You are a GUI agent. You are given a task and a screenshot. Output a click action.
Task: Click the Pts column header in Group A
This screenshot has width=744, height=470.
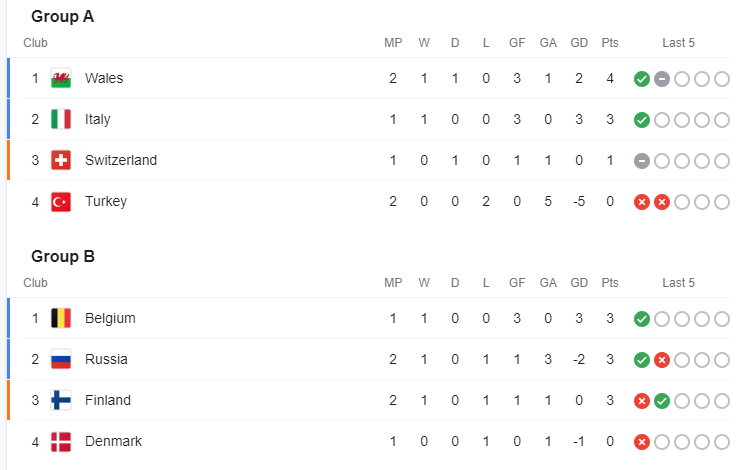tap(610, 43)
